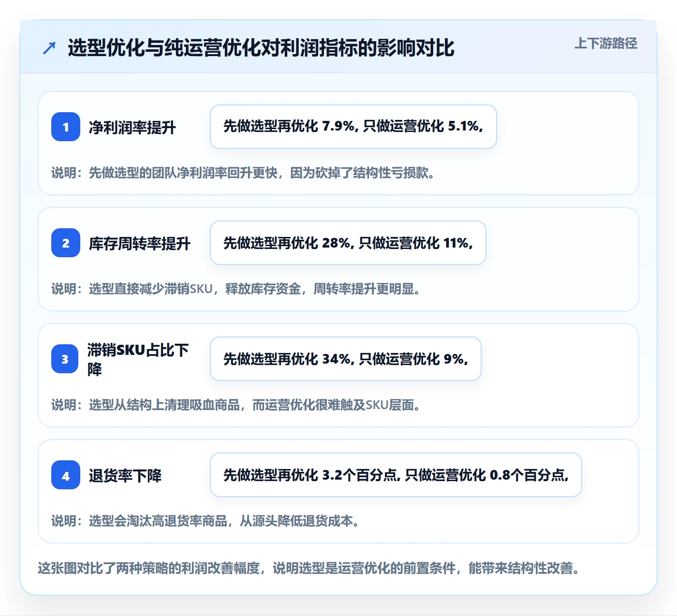
Task: Click the number 3 badge
Action: tap(65, 359)
